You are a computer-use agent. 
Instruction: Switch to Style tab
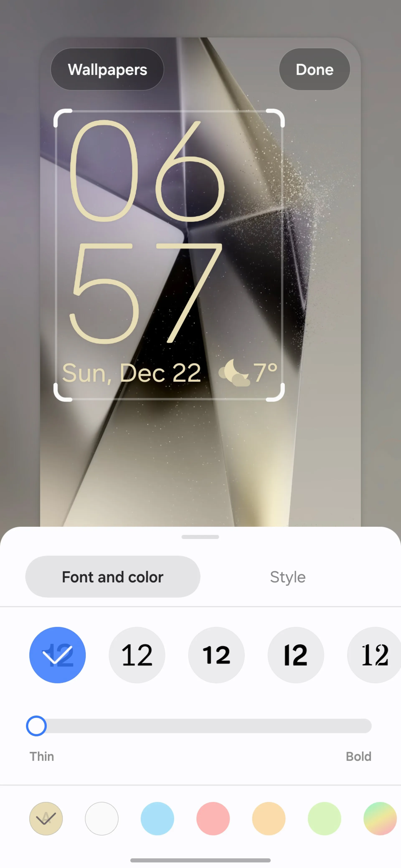[x=288, y=577]
